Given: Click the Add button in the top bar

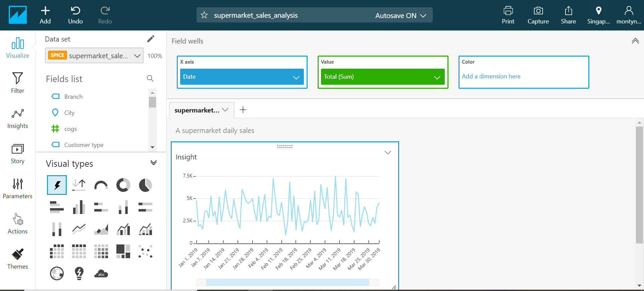Looking at the screenshot, I should click(45, 15).
